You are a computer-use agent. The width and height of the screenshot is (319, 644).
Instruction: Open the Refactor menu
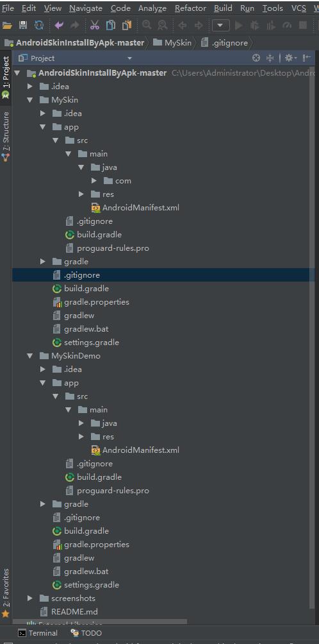coord(190,8)
